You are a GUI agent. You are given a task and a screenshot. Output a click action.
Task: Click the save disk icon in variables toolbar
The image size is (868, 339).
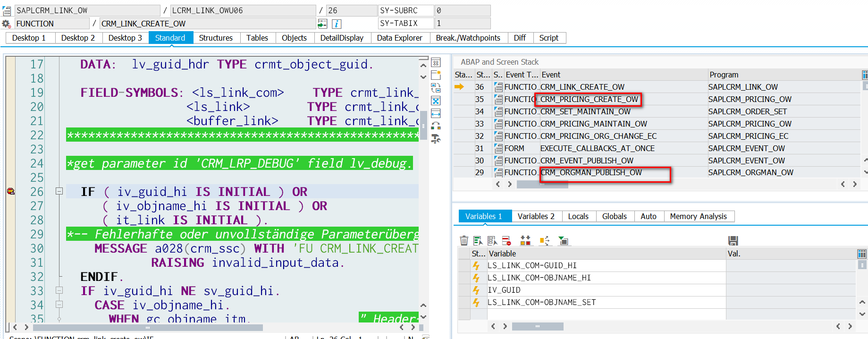point(733,241)
